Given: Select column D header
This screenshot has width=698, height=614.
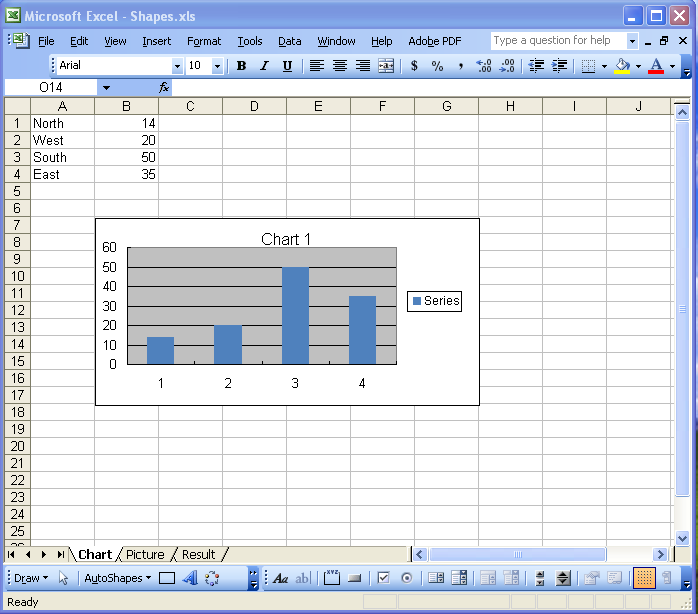Looking at the screenshot, I should coord(254,106).
